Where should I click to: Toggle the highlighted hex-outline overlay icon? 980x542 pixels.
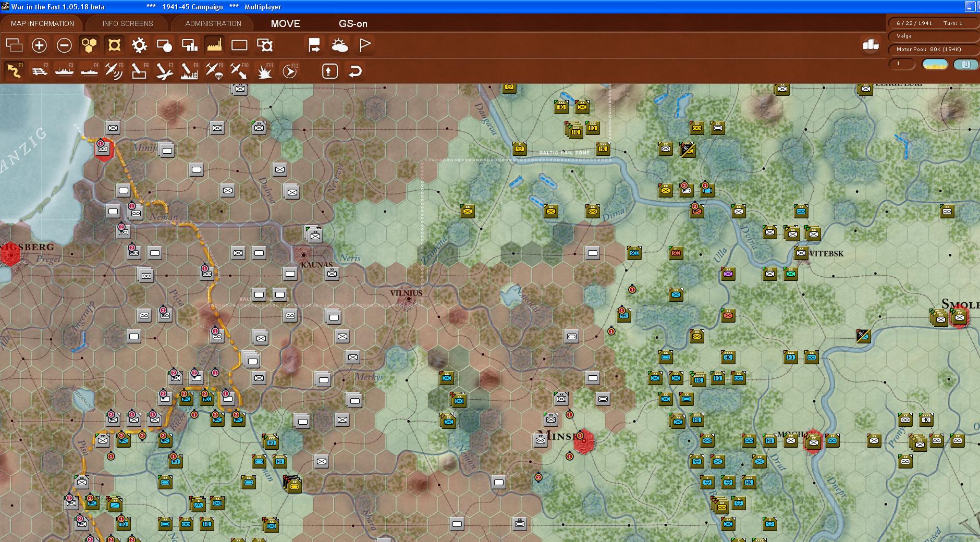tap(114, 45)
